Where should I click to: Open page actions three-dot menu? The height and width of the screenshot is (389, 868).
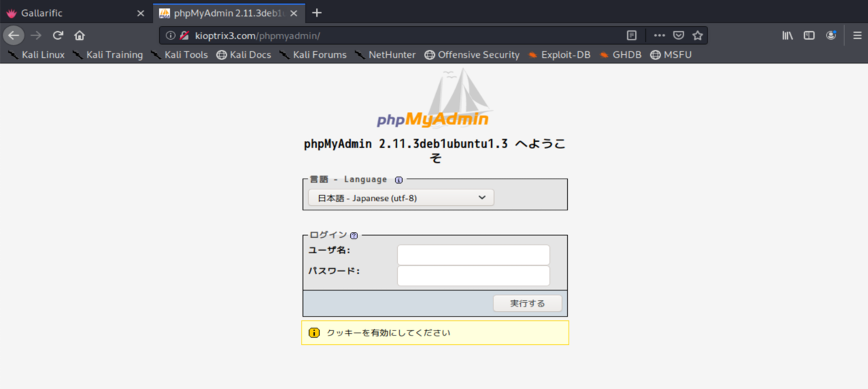(x=659, y=35)
